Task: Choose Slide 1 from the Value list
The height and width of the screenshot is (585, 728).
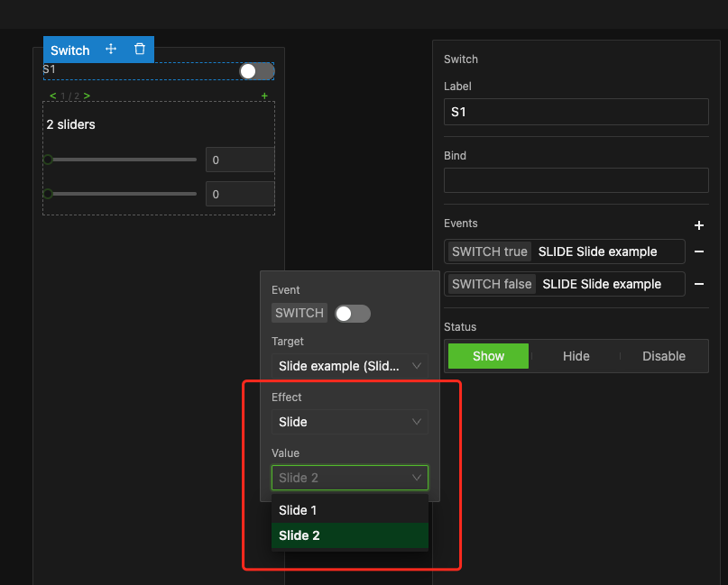Action: [350, 510]
